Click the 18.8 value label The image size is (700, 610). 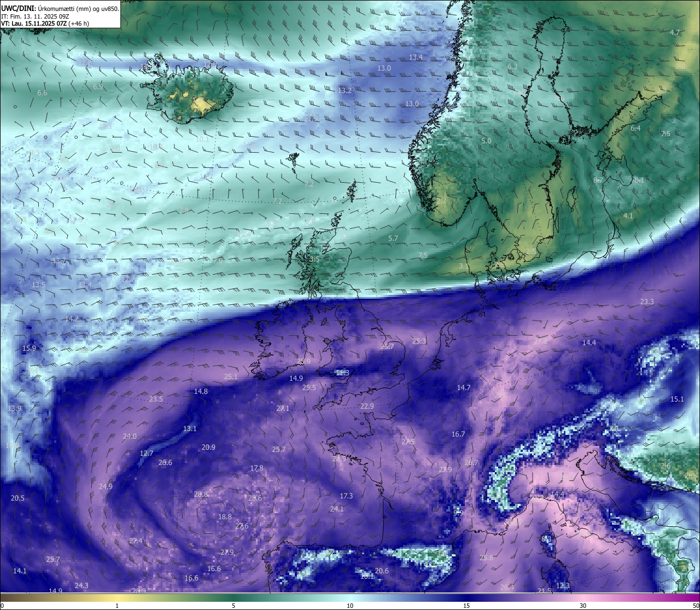pos(225,517)
